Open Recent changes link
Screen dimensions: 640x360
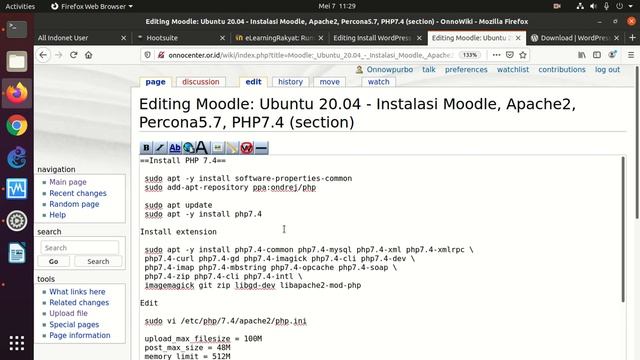(78, 193)
